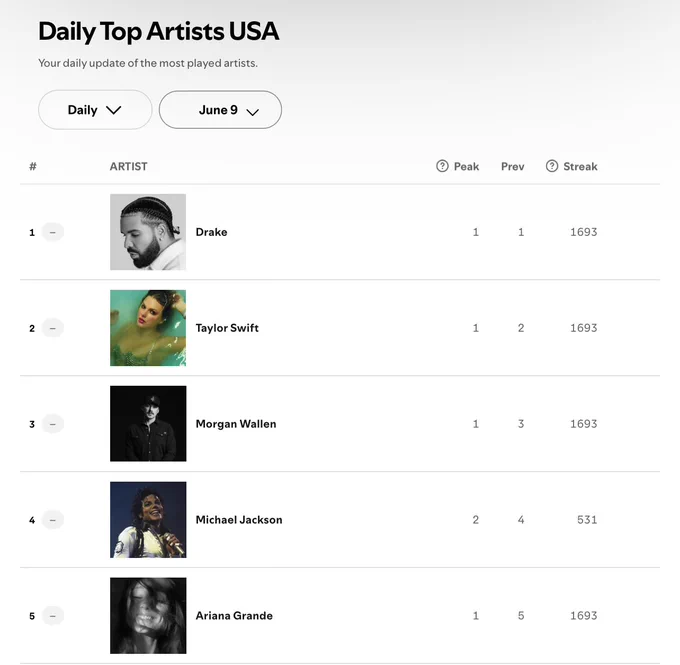Image resolution: width=680 pixels, height=665 pixels.
Task: Click the Peak help question-mark icon
Action: (442, 166)
